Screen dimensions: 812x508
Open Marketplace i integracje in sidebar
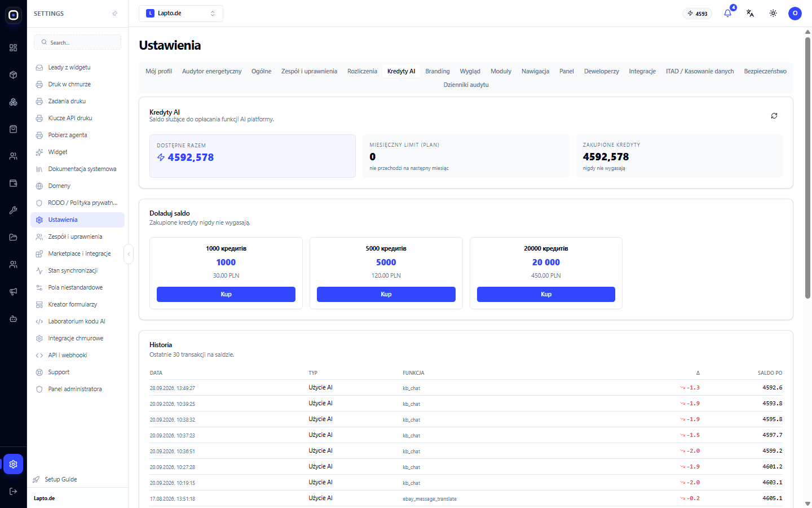tap(77, 253)
